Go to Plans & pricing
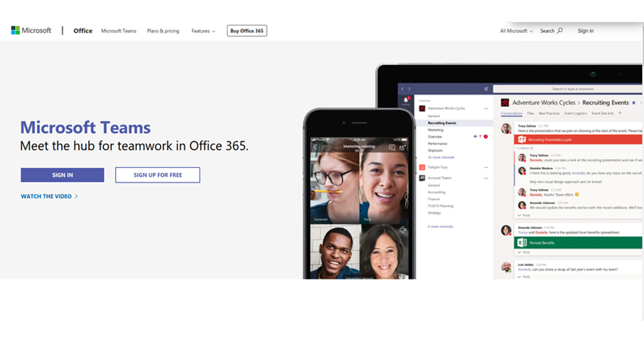The image size is (644, 337). [163, 31]
